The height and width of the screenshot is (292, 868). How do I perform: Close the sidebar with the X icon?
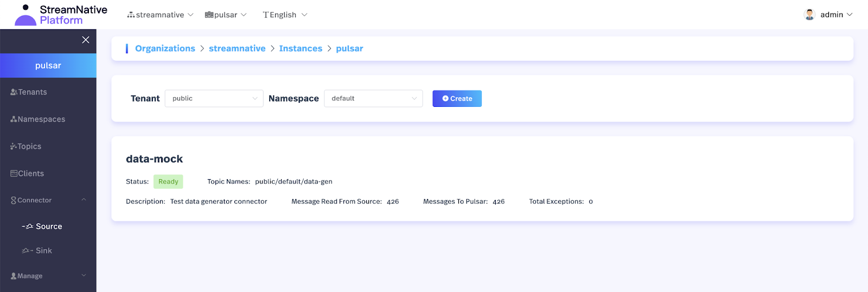[85, 40]
